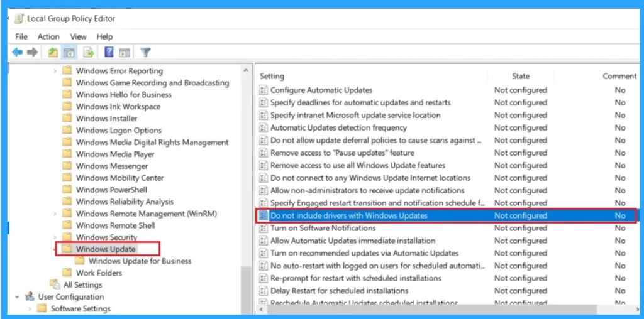Screen dimensions: 644x319
Task: Click the Filter funnel toolbar icon
Action: [145, 53]
